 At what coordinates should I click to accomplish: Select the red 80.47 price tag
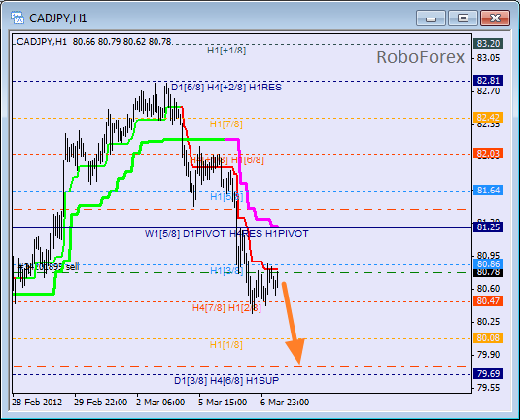(488, 301)
